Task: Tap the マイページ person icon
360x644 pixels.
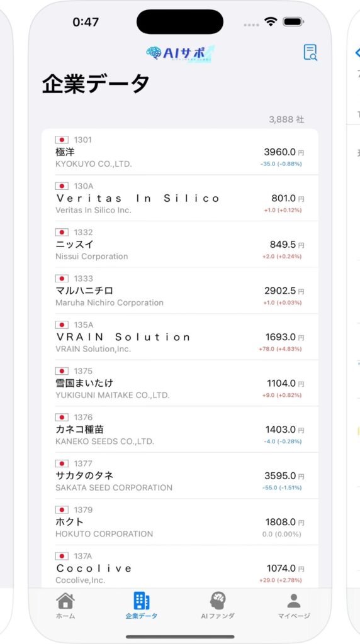Action: [x=294, y=601]
